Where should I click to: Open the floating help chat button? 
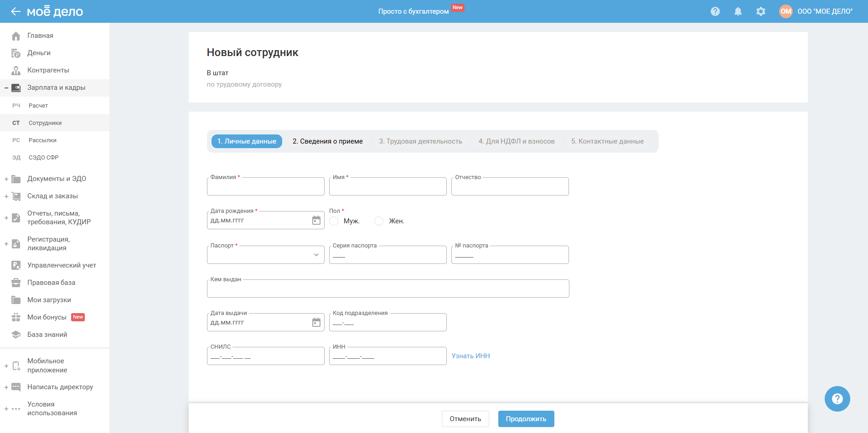tap(837, 399)
